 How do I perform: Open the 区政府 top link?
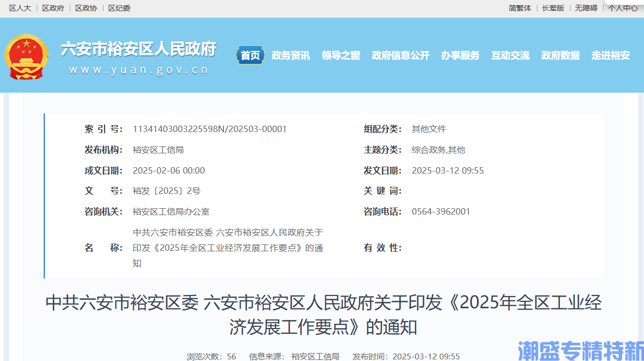[x=53, y=8]
